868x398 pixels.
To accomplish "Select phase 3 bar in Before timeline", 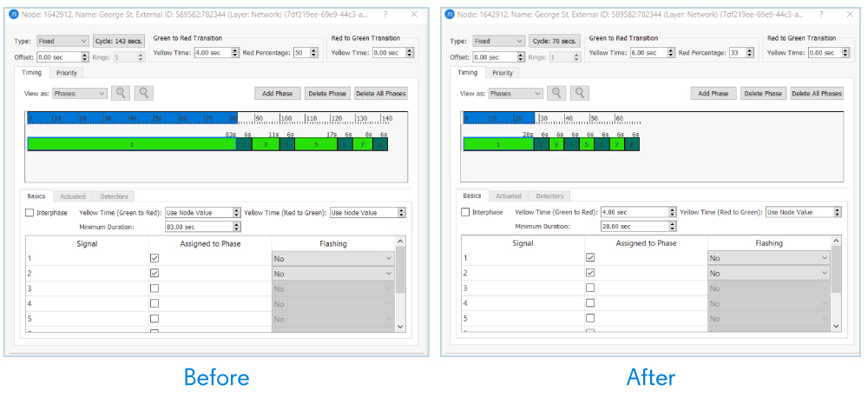I will tap(266, 144).
